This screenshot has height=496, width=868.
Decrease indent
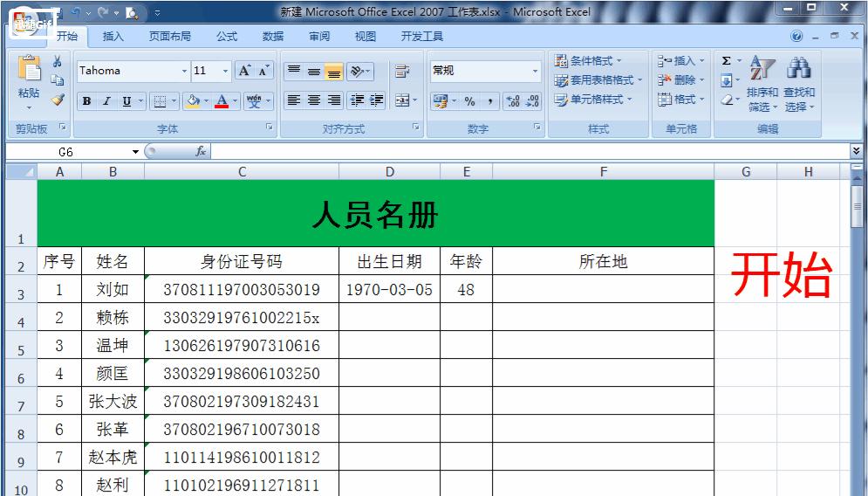pos(357,100)
